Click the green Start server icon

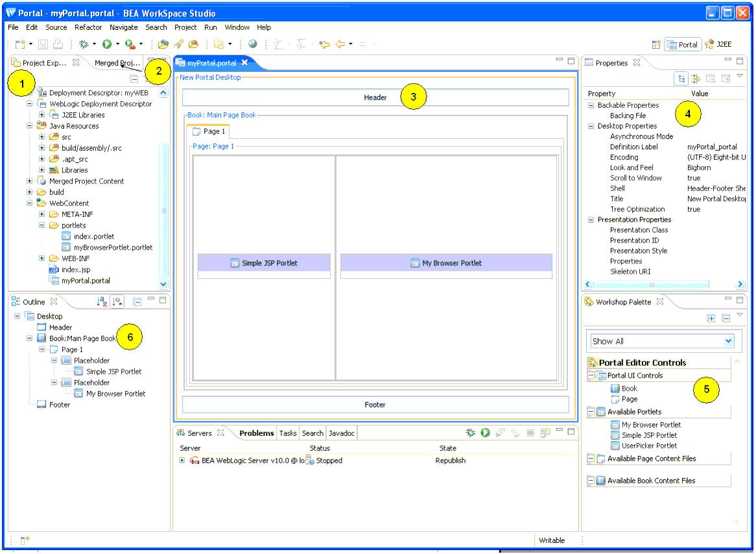(x=485, y=433)
